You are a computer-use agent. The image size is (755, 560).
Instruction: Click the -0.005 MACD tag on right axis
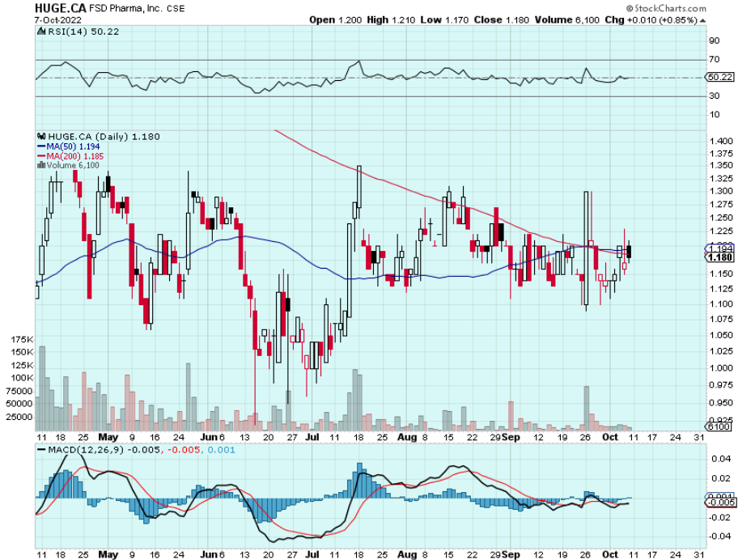[721, 503]
